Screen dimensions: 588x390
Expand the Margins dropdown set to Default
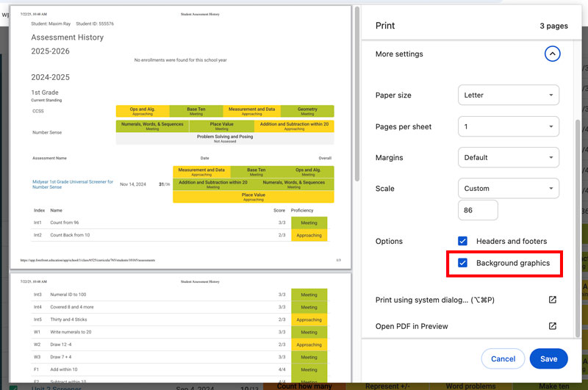click(508, 157)
